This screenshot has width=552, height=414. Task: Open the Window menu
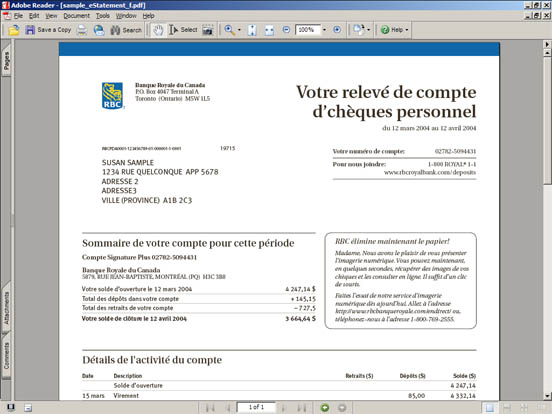(126, 16)
